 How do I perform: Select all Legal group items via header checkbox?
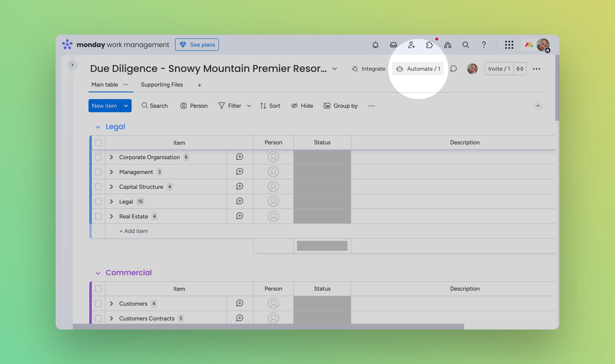[98, 142]
